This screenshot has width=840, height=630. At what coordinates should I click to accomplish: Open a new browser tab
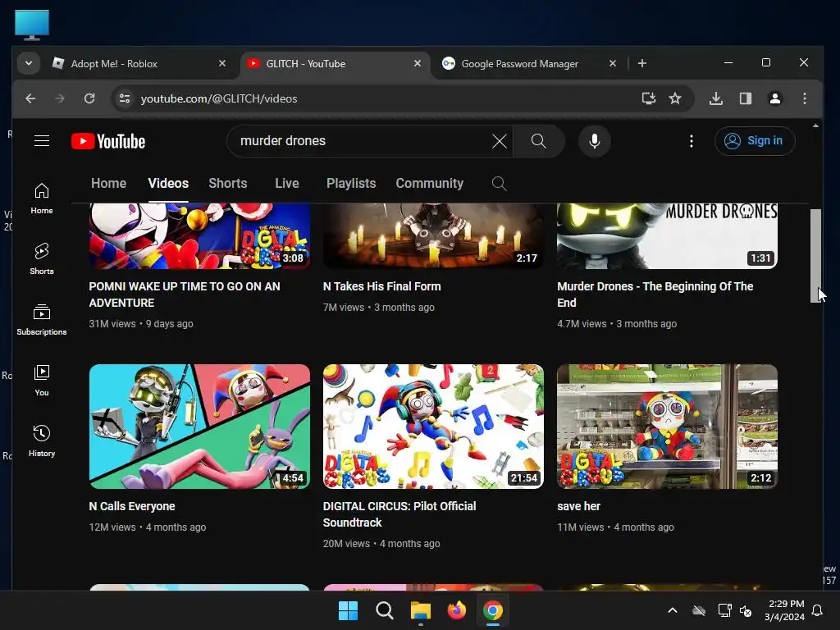point(642,63)
